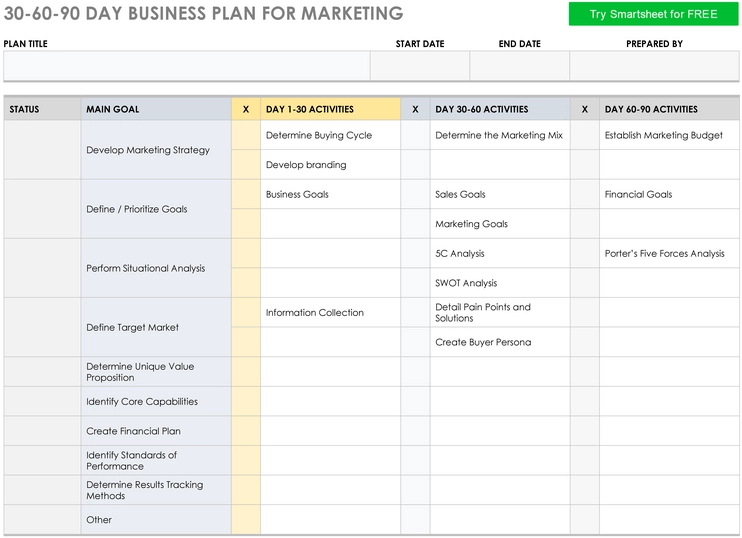Click the STATUS column header

click(x=43, y=109)
